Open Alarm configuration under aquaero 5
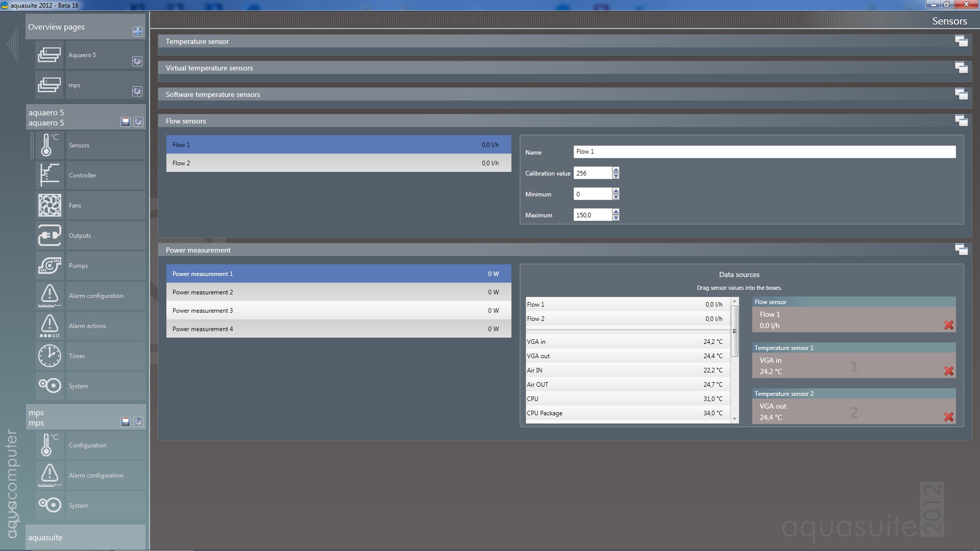 pyautogui.click(x=96, y=296)
